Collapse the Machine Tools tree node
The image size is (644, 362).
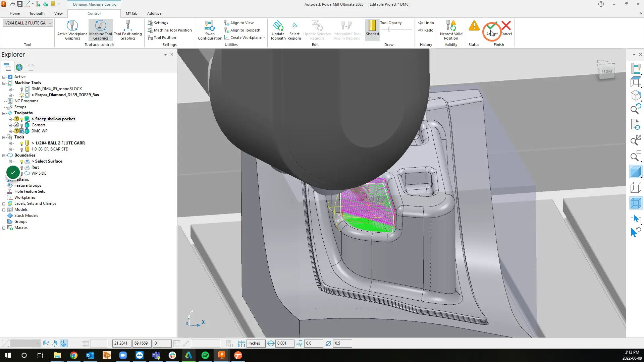4,83
